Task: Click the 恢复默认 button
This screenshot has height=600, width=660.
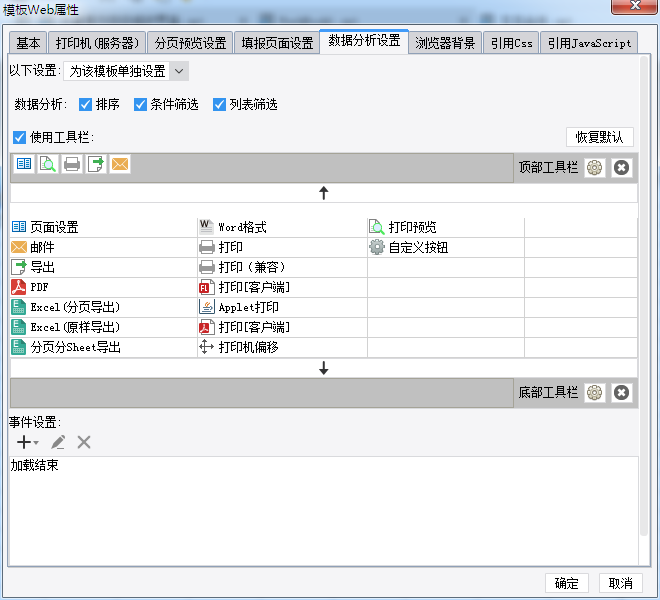Action: (599, 137)
